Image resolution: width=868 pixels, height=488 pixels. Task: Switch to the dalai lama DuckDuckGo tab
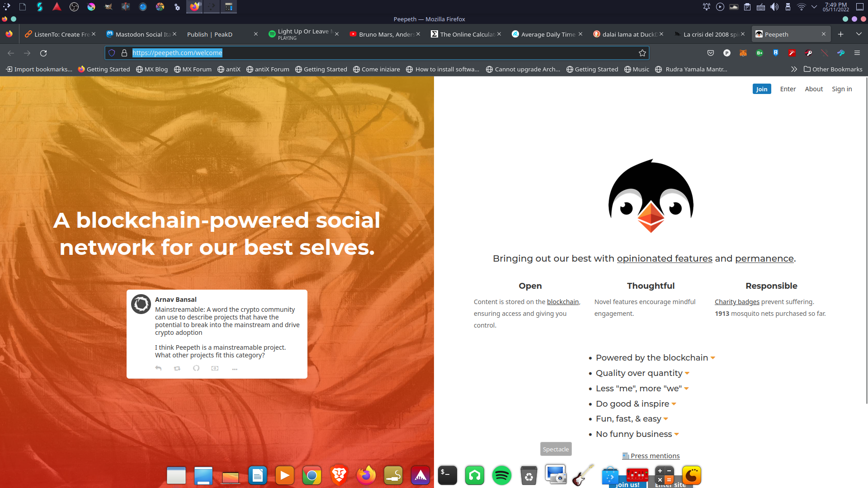(x=628, y=34)
